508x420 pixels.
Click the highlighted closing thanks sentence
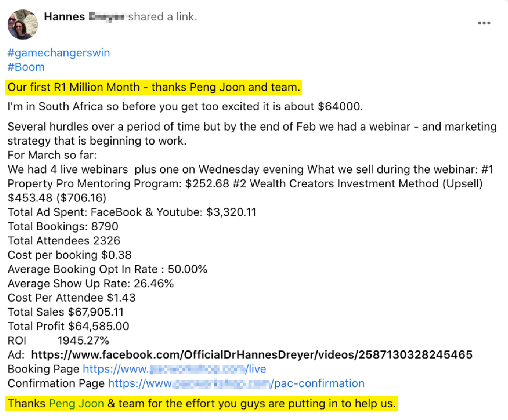[x=201, y=403]
